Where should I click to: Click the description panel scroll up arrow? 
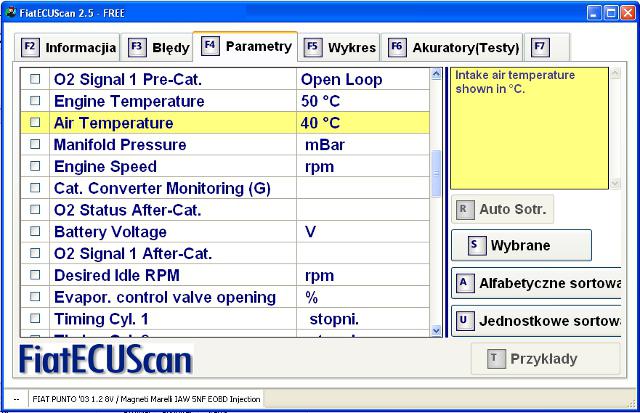click(x=615, y=74)
